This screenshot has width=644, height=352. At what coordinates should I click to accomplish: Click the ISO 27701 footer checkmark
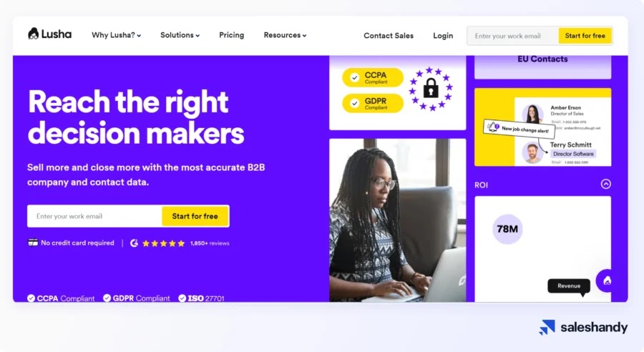[182, 298]
